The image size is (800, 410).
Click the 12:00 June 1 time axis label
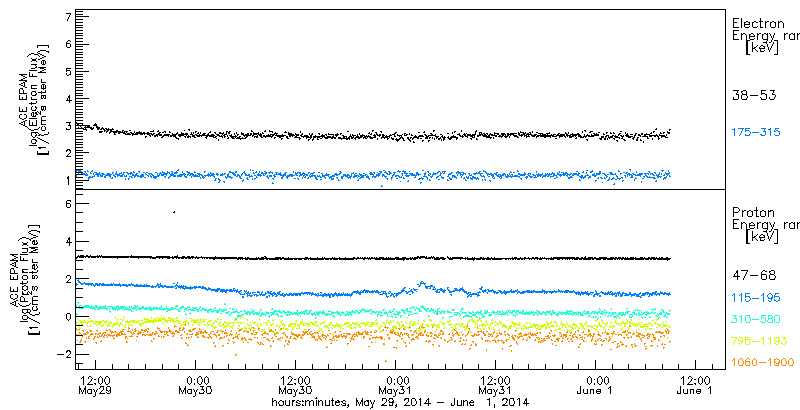click(695, 385)
